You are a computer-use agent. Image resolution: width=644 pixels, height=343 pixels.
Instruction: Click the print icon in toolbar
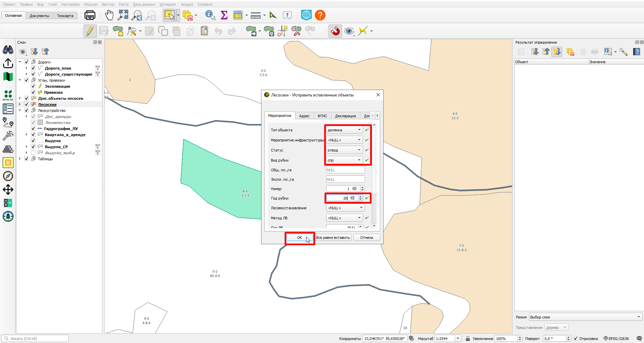pyautogui.click(x=90, y=15)
